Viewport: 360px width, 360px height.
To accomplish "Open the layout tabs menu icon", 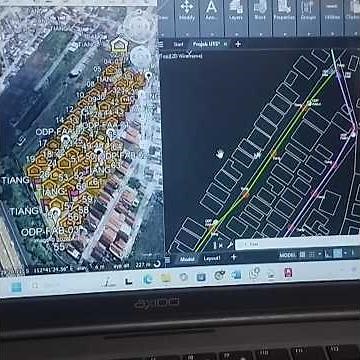I will pos(168,260).
